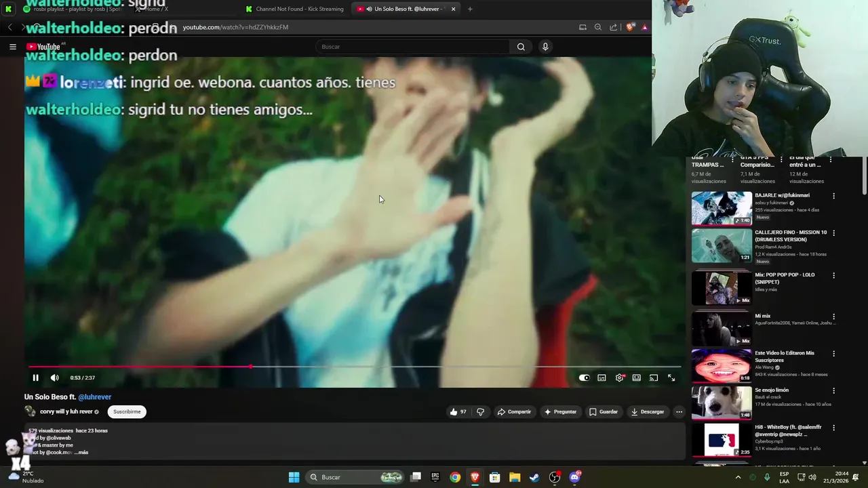Viewport: 868px width, 488px height.
Task: Go to the YouTube home logo
Action: [43, 47]
